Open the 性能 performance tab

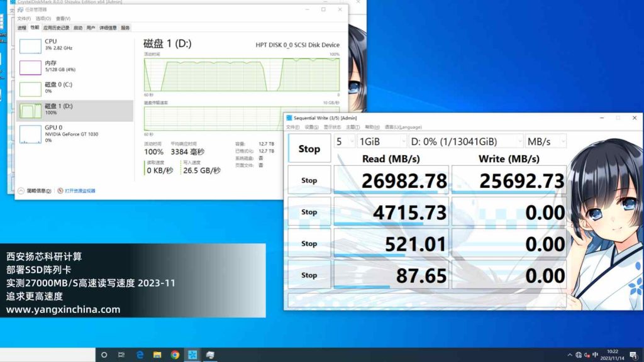coord(35,28)
